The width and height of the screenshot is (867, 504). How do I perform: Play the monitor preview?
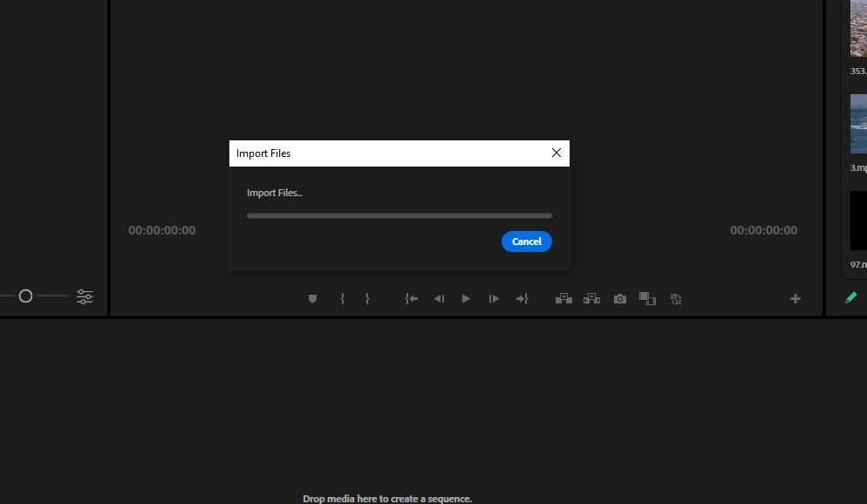point(466,299)
